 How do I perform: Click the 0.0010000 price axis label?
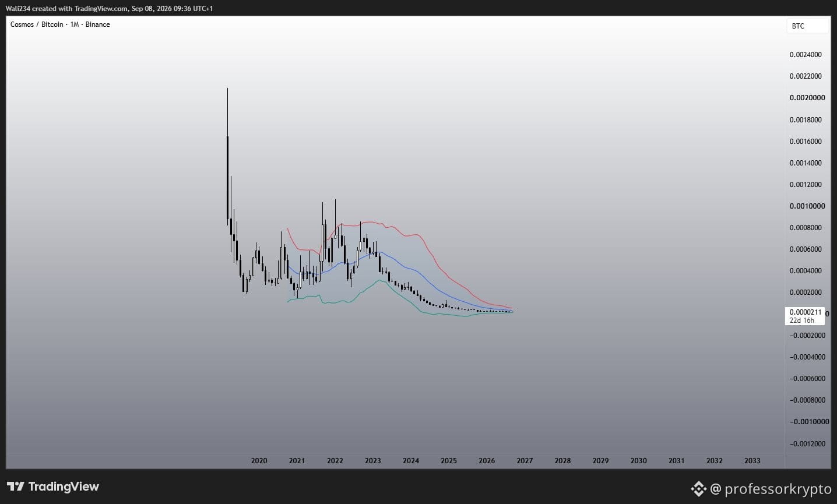tap(807, 206)
